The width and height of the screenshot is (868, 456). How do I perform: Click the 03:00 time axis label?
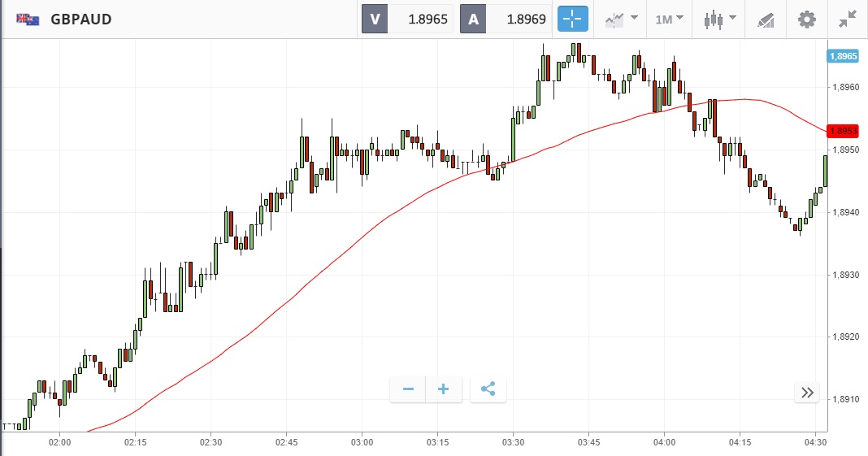click(362, 441)
